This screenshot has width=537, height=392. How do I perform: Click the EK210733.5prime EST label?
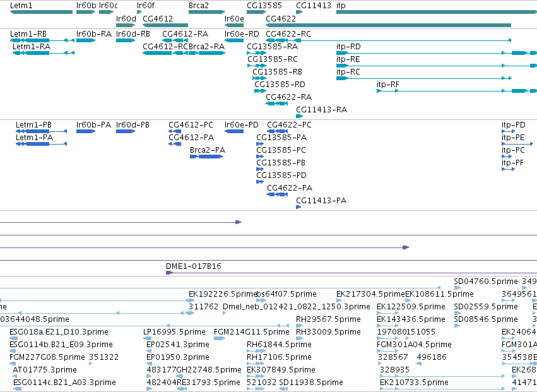coord(415,382)
